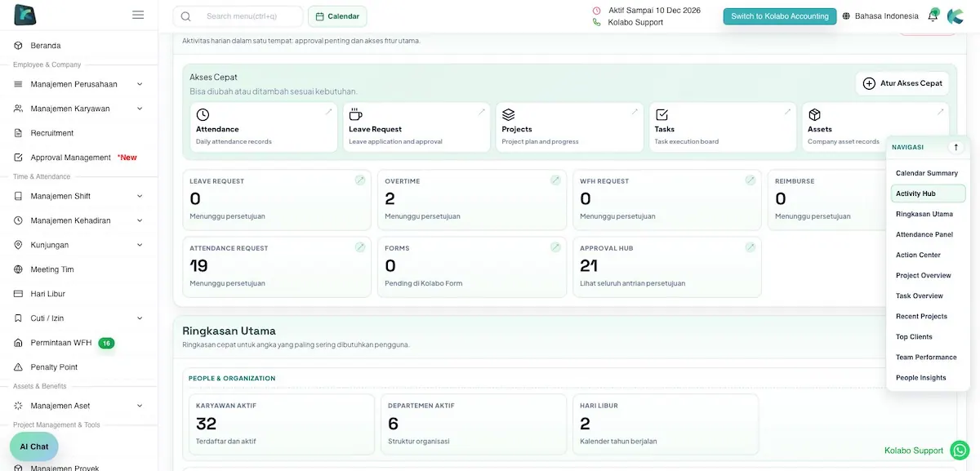Click the hamburger menu icon in sidebar header
Screen dimensions: 980x471
coord(138,15)
